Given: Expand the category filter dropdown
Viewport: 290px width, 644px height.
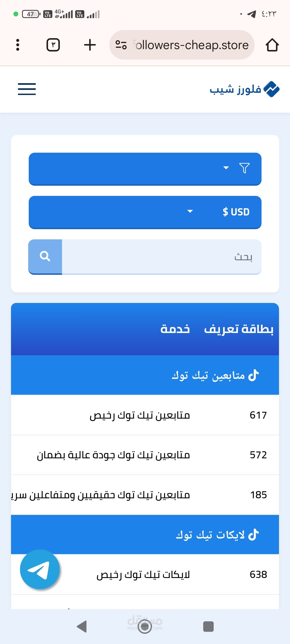Looking at the screenshot, I should click(x=145, y=169).
